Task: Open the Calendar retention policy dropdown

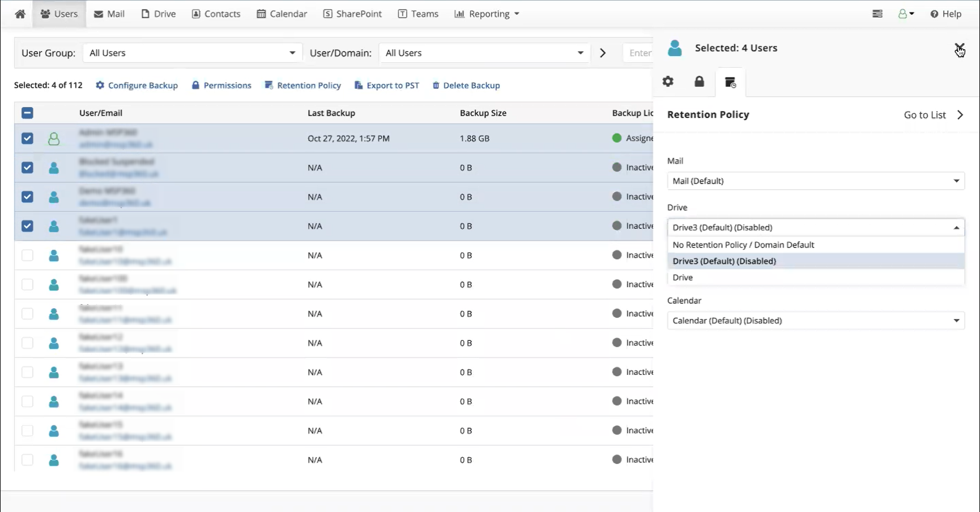Action: coord(816,321)
